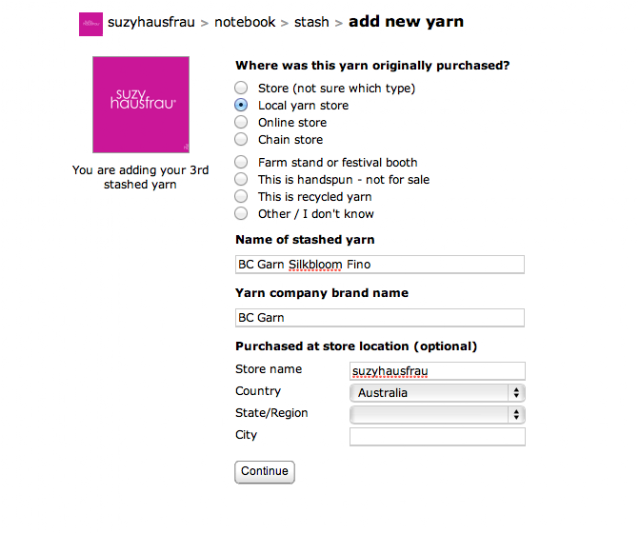Viewport: 640px width, 534px height.
Task: Click the Continue button
Action: click(264, 472)
